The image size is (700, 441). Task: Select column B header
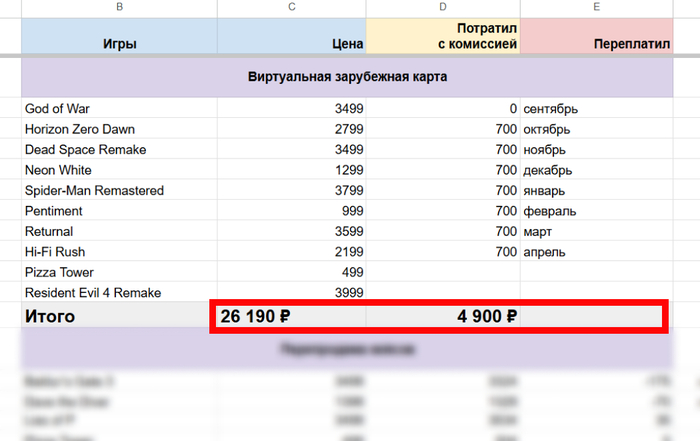point(119,8)
